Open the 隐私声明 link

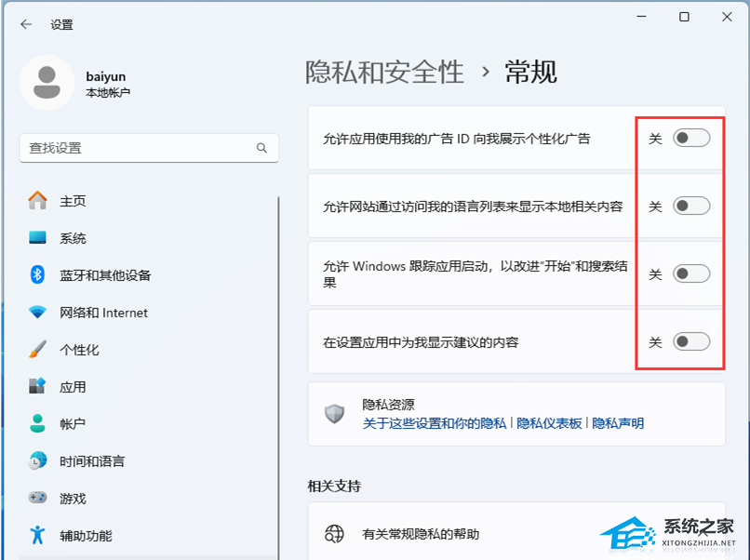pos(618,423)
